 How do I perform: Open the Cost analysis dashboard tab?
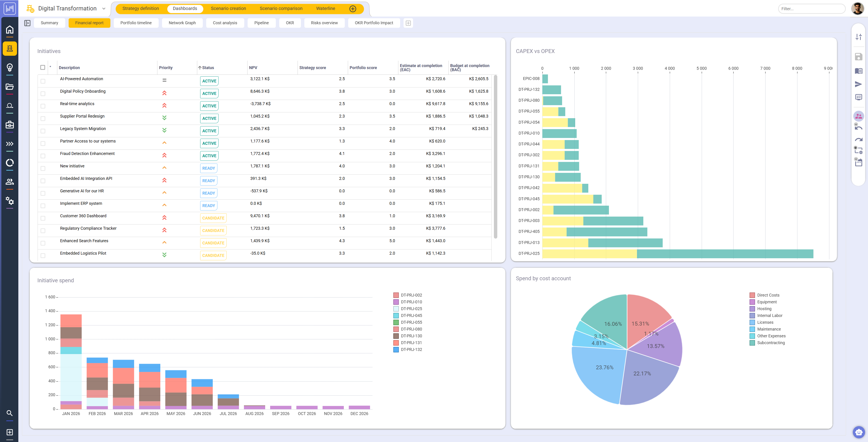[225, 23]
